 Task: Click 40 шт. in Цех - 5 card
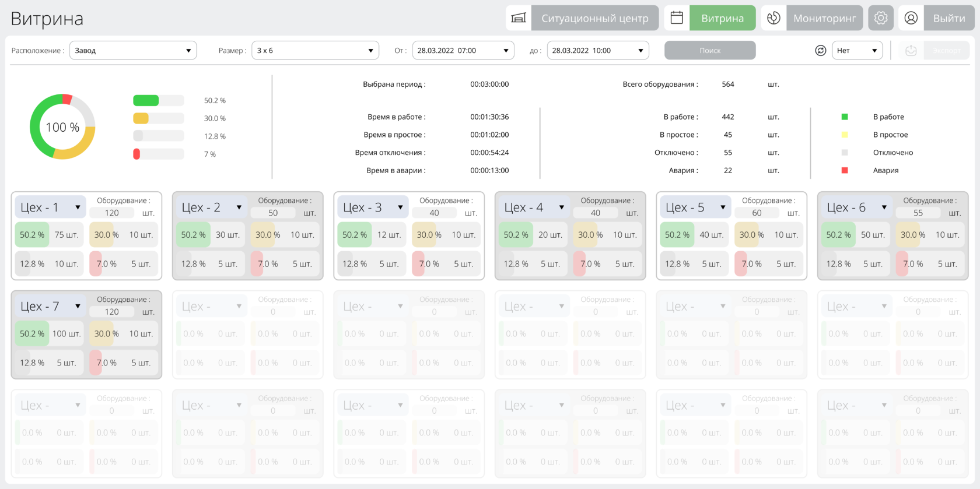tap(712, 235)
